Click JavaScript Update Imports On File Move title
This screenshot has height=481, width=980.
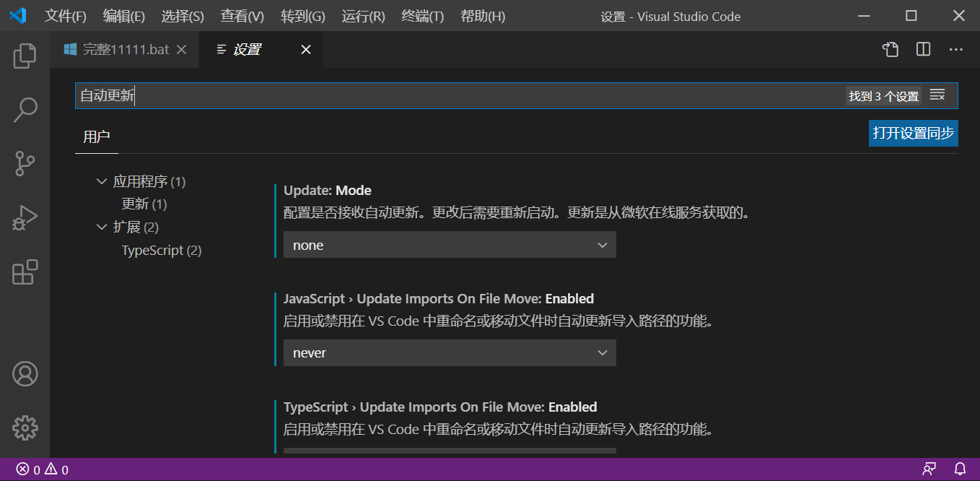(x=439, y=298)
